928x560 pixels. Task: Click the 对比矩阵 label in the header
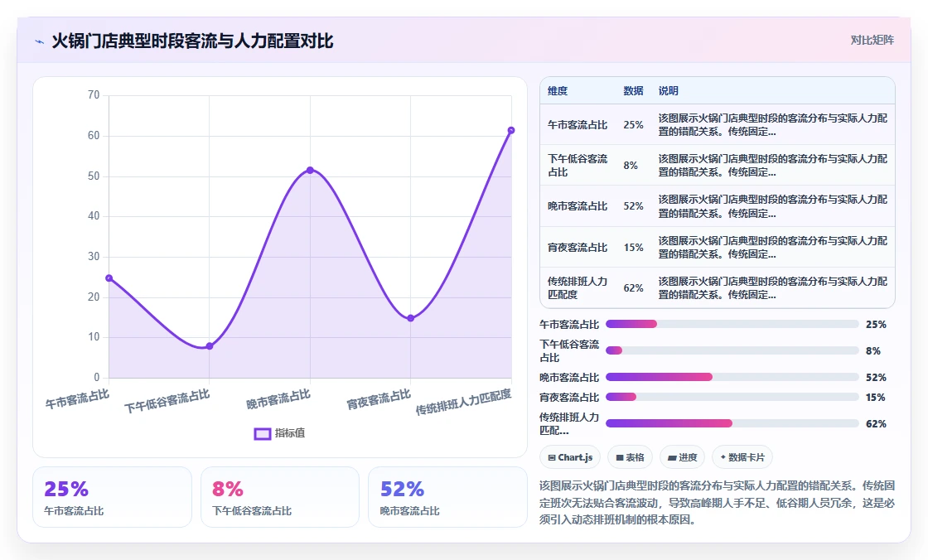tap(872, 41)
